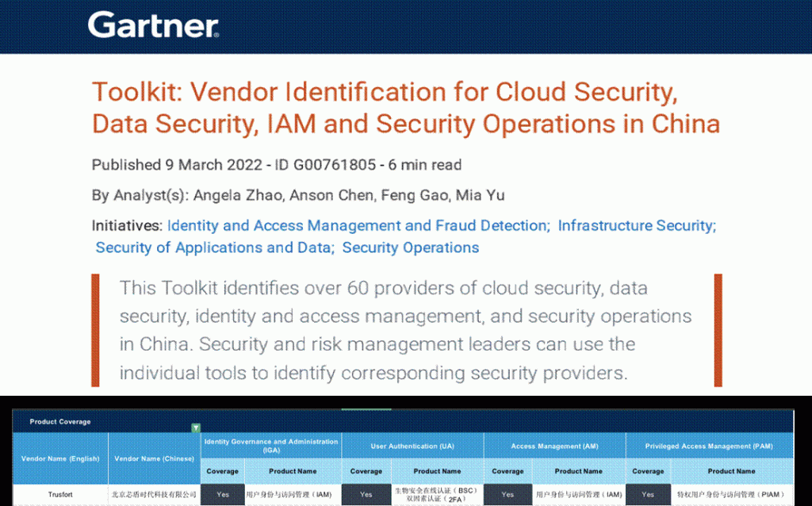Select Vendor Name (English) column header
This screenshot has height=506, width=812.
pos(60,458)
